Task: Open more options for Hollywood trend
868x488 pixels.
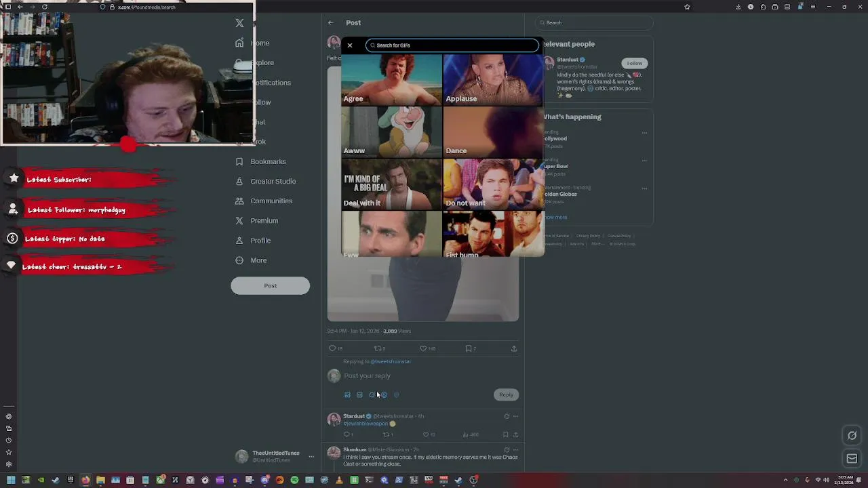Action: pyautogui.click(x=644, y=133)
